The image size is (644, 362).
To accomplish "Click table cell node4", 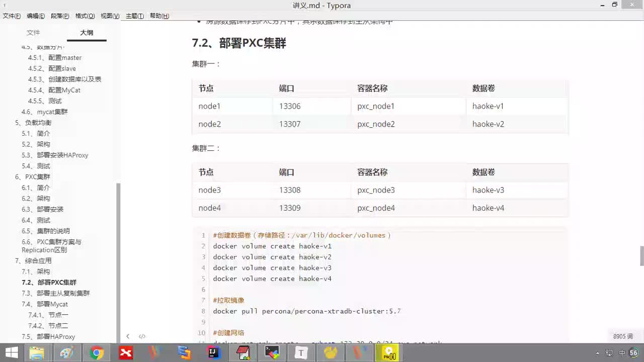I will [210, 208].
